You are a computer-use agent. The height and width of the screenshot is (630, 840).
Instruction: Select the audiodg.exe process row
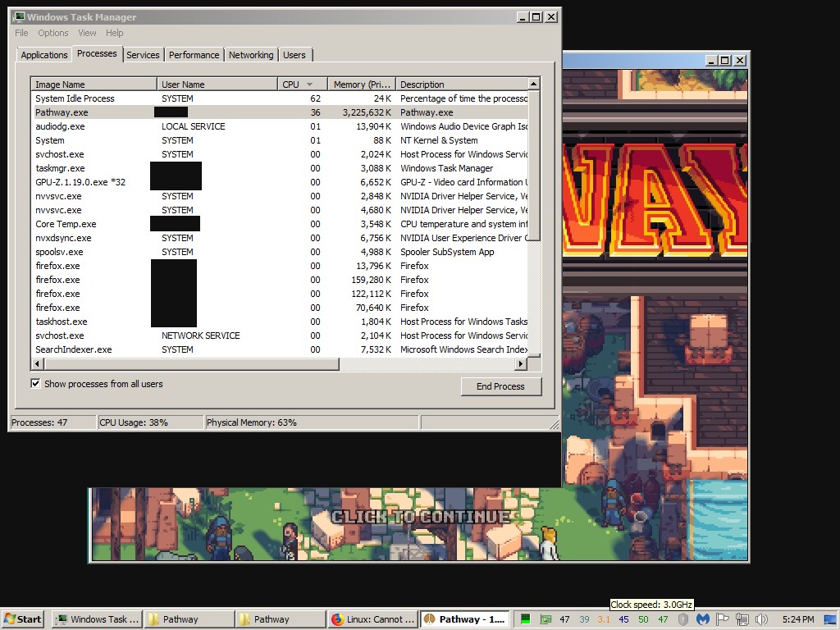pyautogui.click(x=280, y=126)
